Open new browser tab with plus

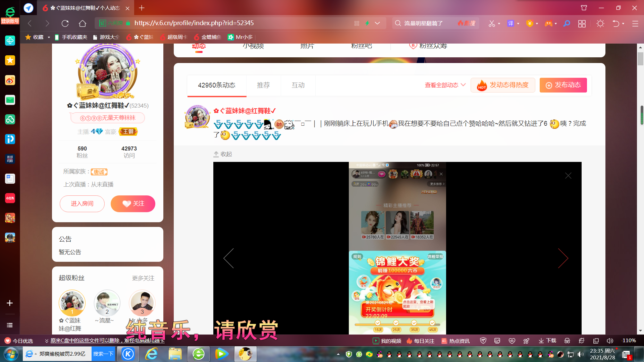142,8
